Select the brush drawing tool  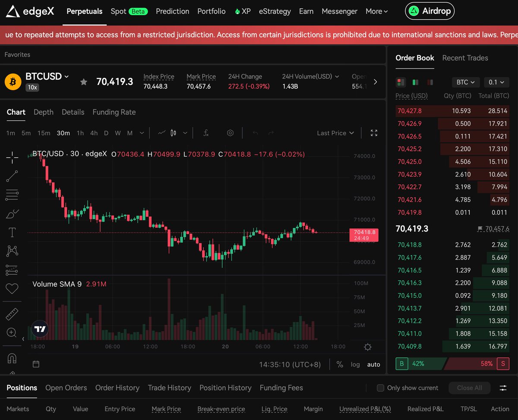click(x=12, y=214)
